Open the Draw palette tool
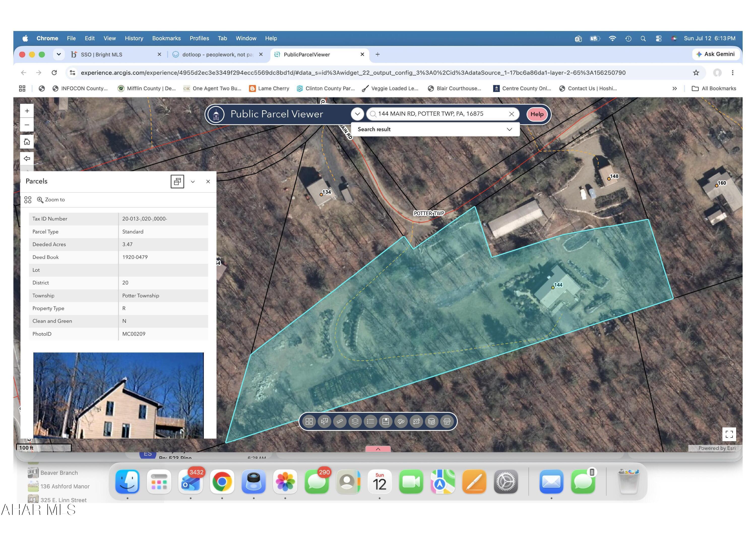Viewport: 756px width, 534px height. coord(401,421)
